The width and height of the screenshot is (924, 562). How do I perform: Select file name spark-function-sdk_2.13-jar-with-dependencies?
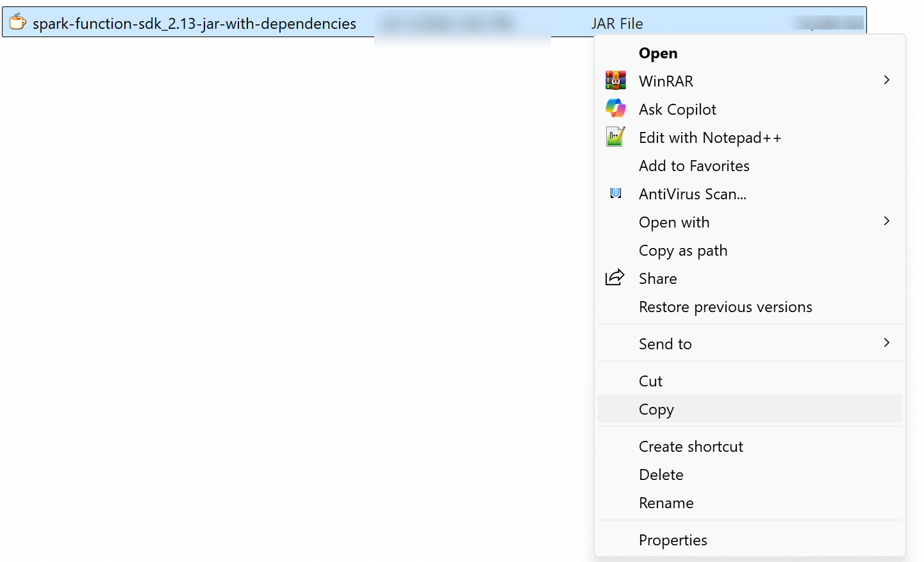click(x=194, y=24)
